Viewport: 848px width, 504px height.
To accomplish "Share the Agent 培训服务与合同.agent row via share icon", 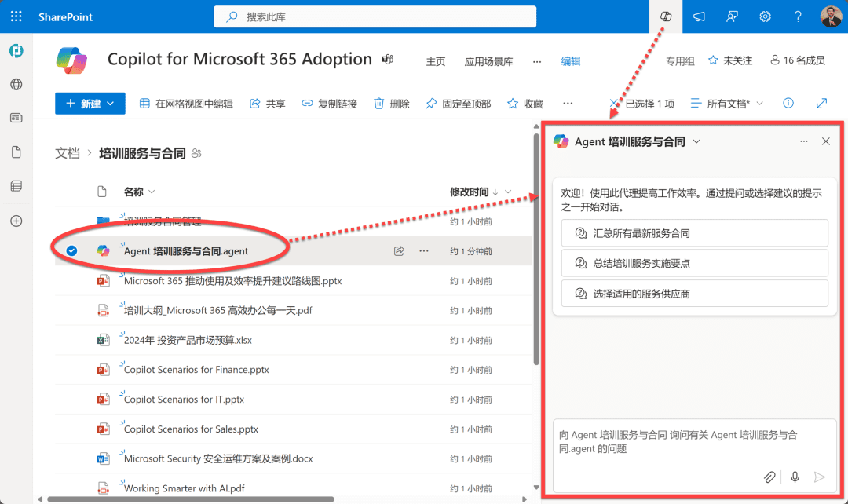I will pyautogui.click(x=399, y=251).
